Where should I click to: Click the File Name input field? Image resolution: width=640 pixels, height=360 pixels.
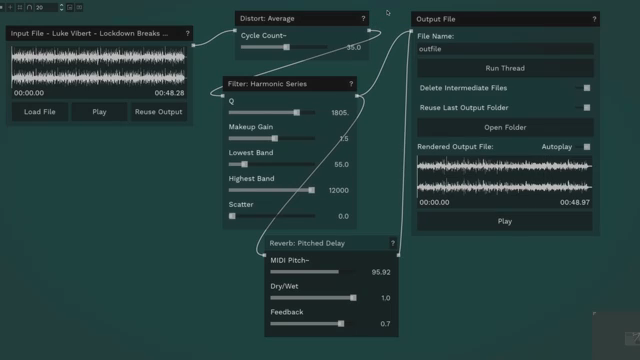tap(505, 49)
